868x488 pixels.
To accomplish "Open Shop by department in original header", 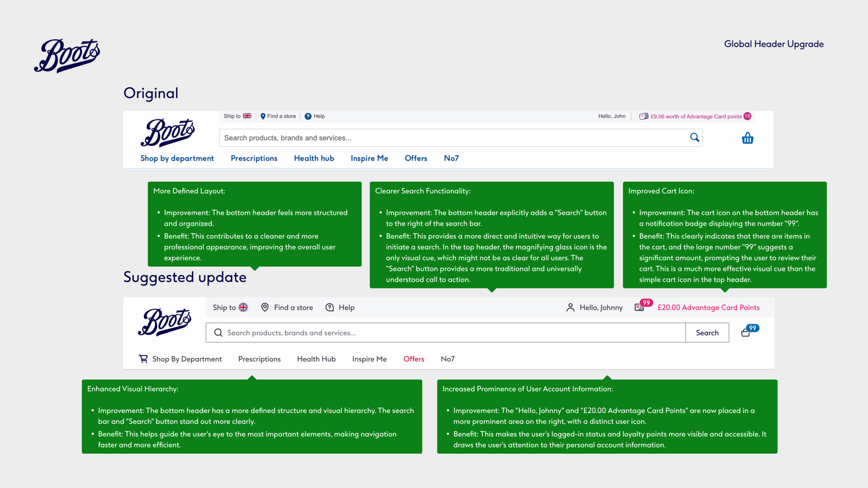I will click(177, 158).
